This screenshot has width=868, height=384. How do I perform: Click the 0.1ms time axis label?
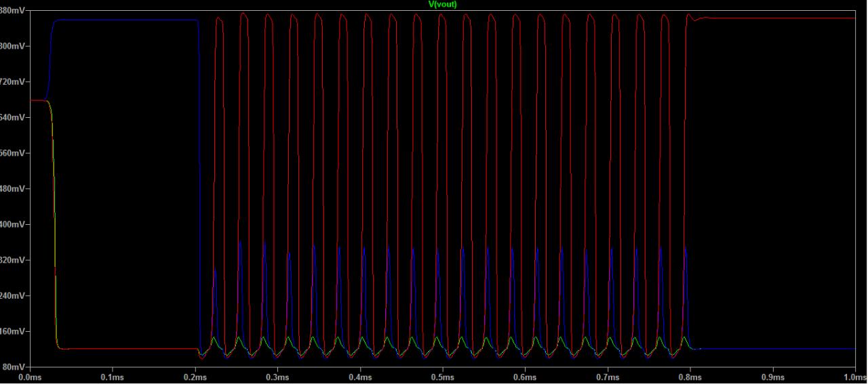click(113, 377)
